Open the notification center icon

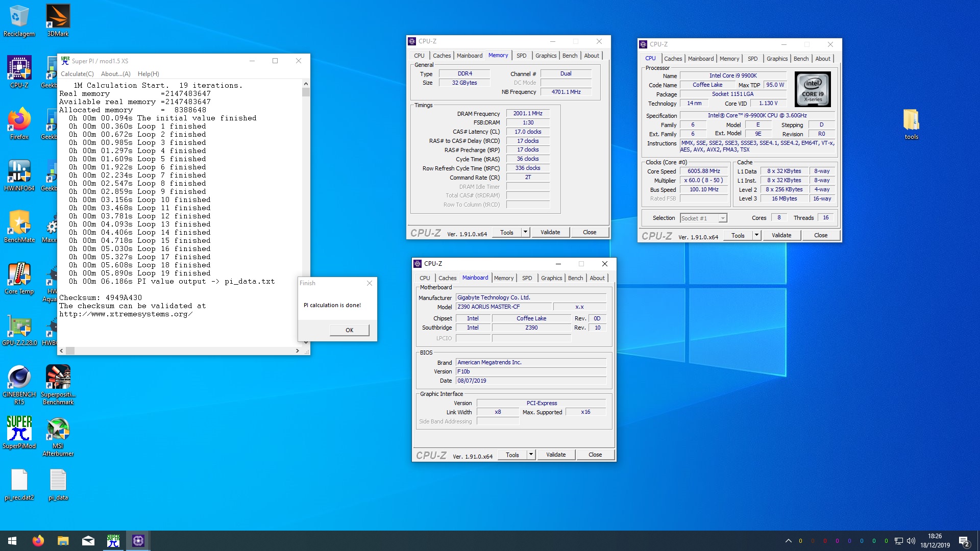964,541
